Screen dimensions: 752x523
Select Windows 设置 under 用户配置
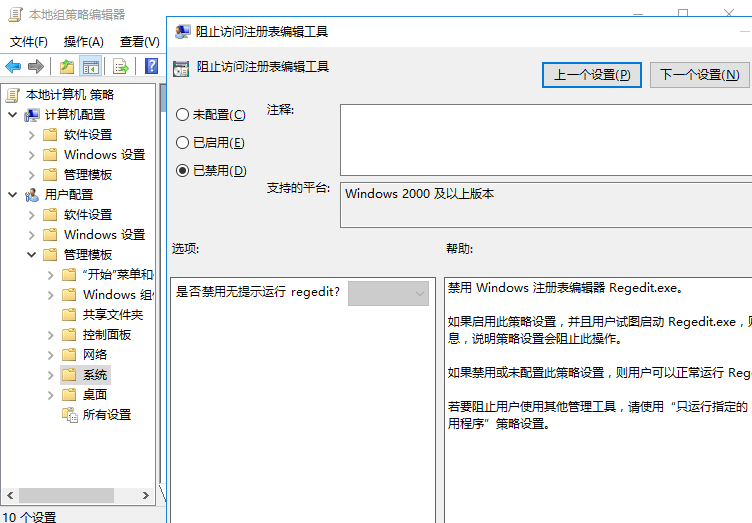coord(105,234)
